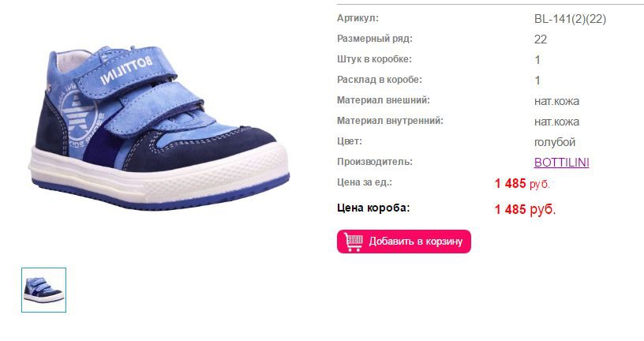Click the 'Материал внешний:' label
This screenshot has width=644, height=341.
click(x=384, y=100)
